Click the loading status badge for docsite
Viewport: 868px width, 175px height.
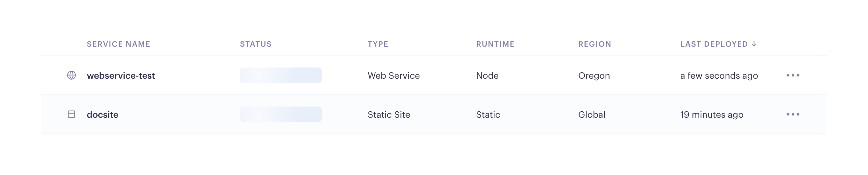281,114
